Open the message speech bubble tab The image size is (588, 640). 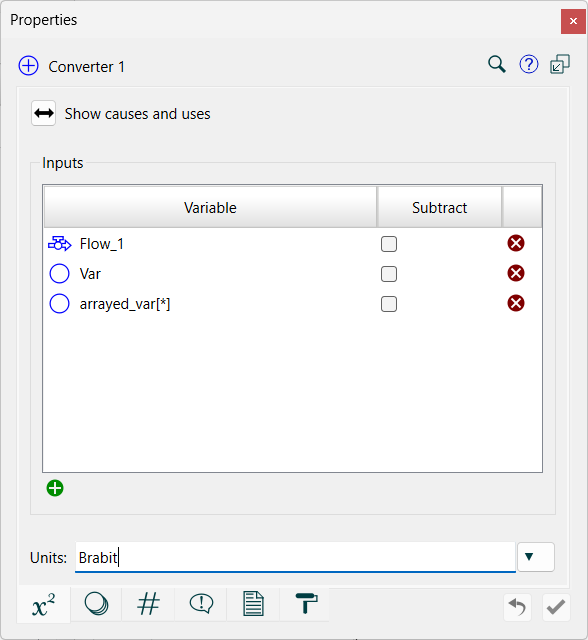point(201,604)
